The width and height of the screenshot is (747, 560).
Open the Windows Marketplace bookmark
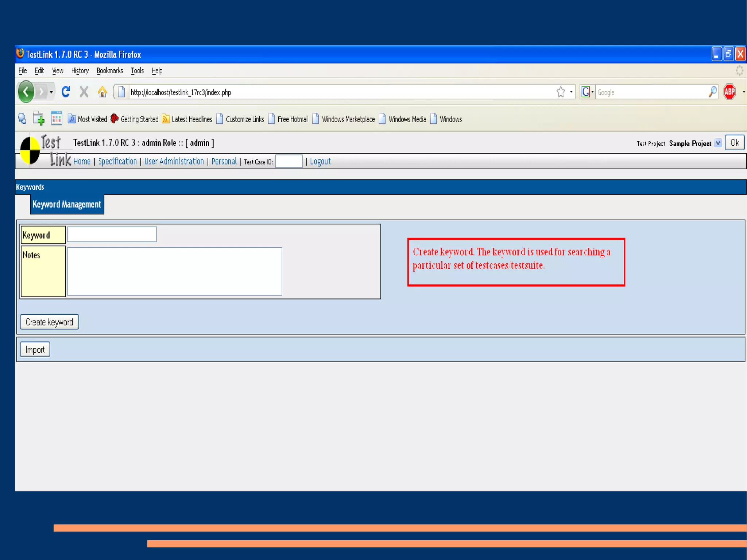point(344,119)
